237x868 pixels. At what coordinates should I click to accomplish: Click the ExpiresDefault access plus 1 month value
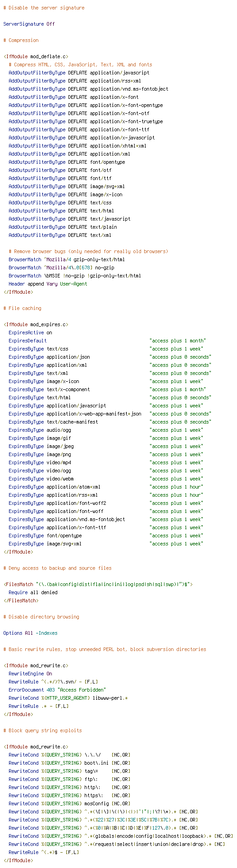tap(178, 341)
